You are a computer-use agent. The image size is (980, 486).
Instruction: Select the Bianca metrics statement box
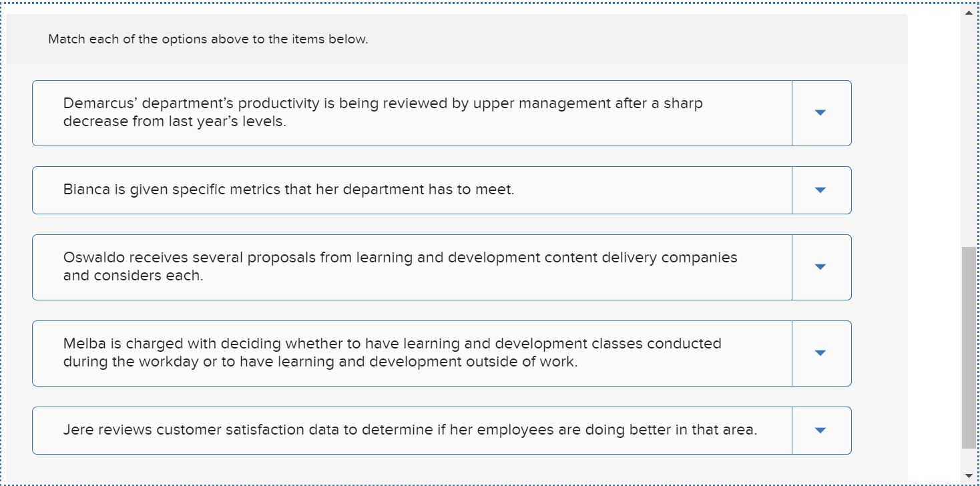(x=401, y=190)
